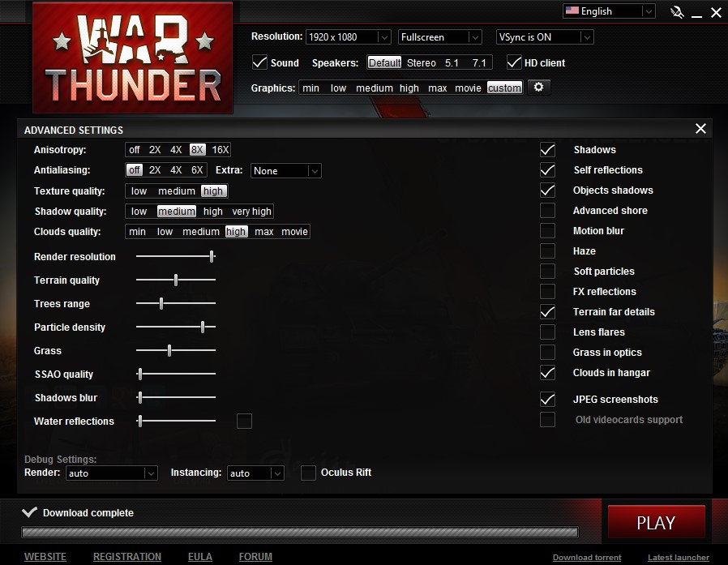Click the Particle density slider handle

pos(203,327)
